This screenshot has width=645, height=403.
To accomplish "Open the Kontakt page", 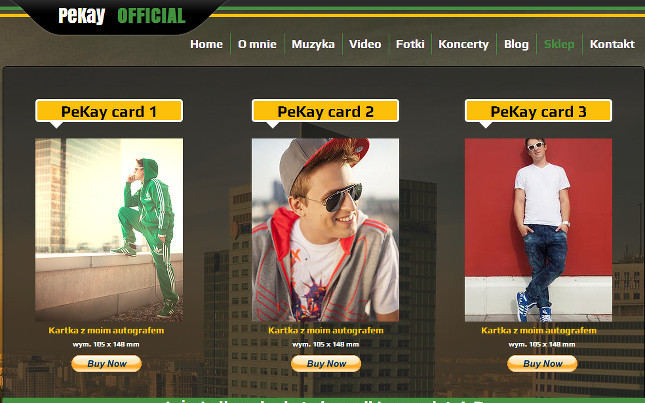I will 612,44.
